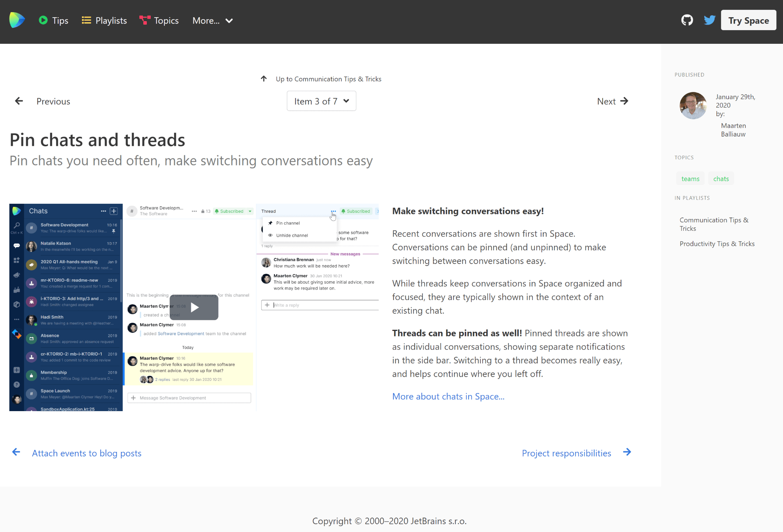
Task: Click the JetBrains logo icon
Action: point(16,20)
